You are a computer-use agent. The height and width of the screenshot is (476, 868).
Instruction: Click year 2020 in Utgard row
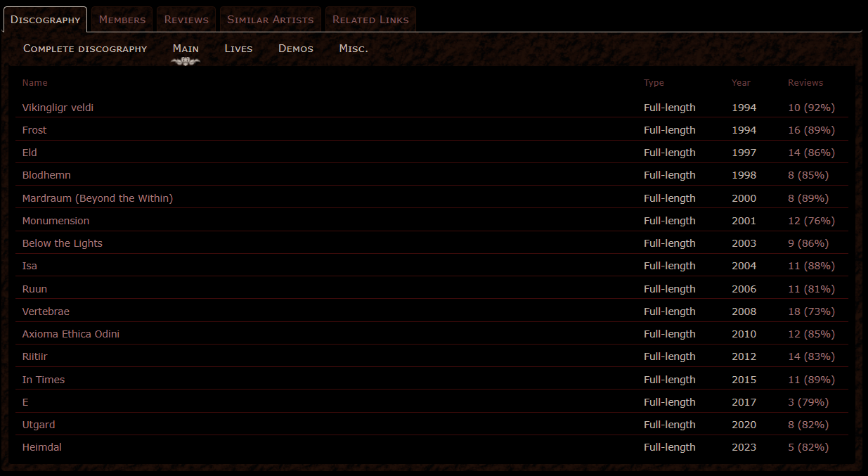(744, 425)
